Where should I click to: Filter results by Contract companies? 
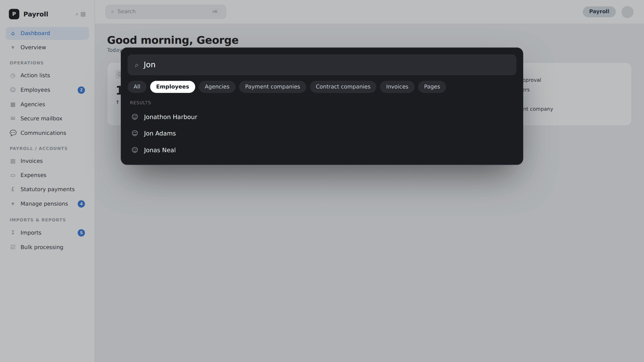click(x=343, y=87)
